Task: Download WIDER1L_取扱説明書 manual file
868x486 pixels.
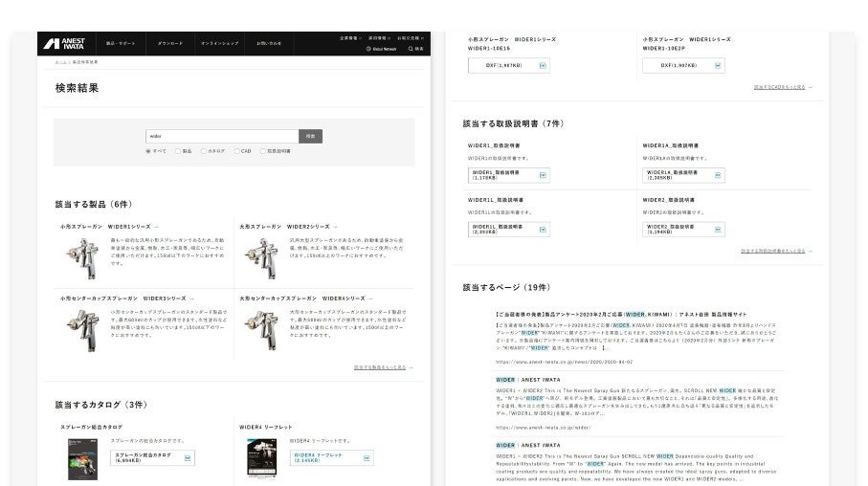Action: pyautogui.click(x=509, y=230)
